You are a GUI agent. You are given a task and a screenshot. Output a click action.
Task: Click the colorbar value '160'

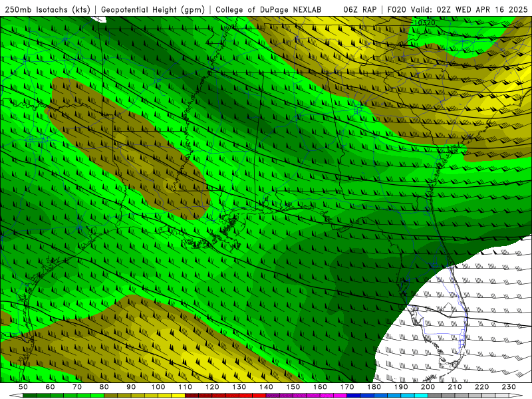(321, 387)
